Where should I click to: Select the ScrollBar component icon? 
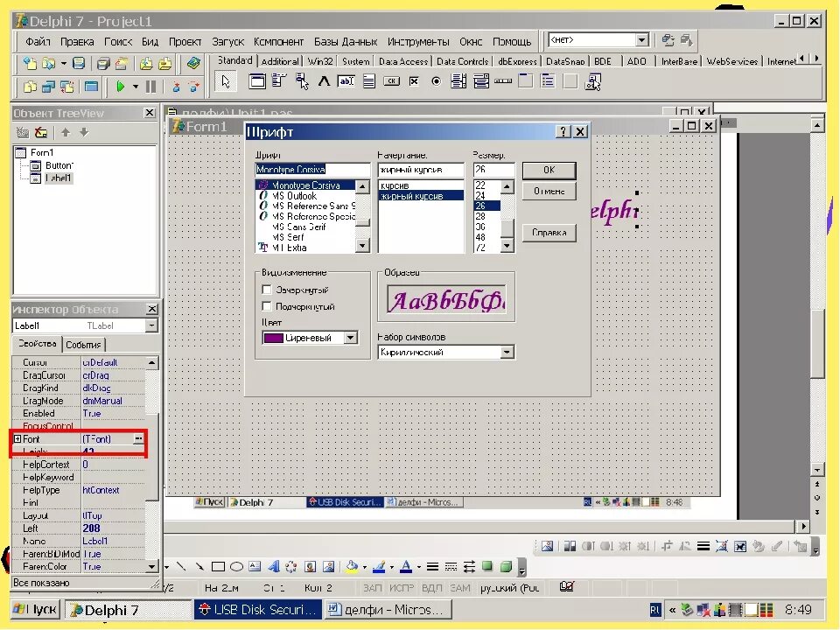[503, 81]
